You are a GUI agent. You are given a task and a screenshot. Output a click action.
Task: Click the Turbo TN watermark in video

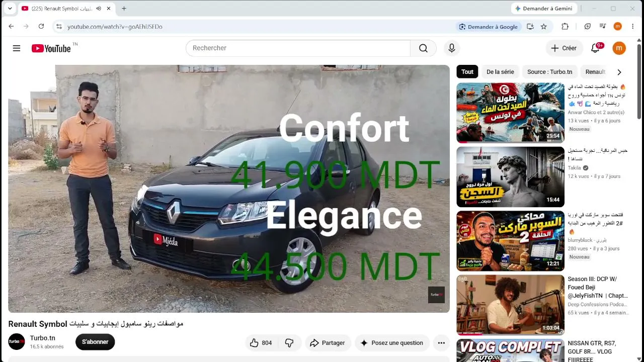click(x=436, y=295)
